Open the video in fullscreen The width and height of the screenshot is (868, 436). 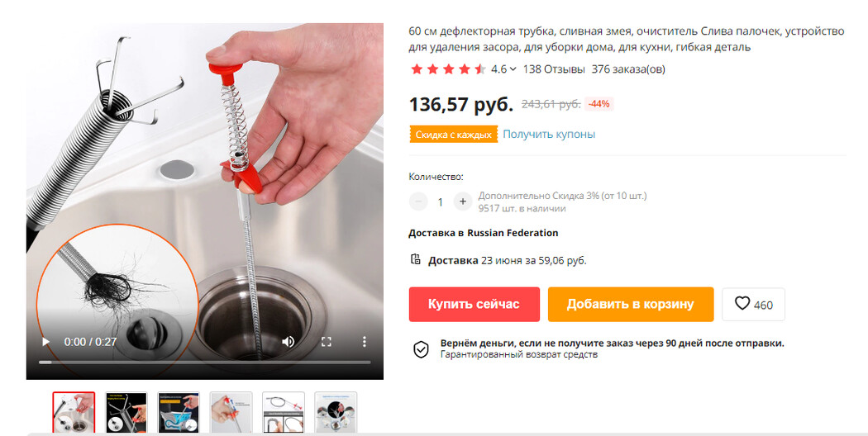click(326, 342)
